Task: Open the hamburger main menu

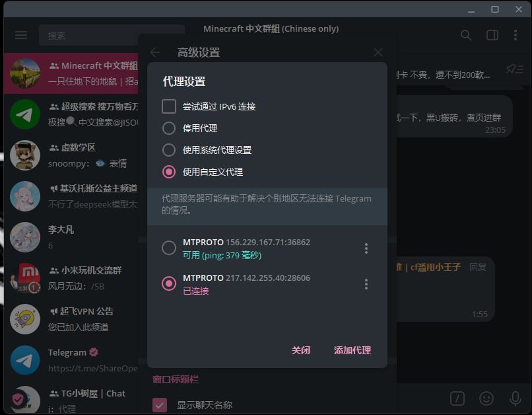Action: pyautogui.click(x=21, y=35)
